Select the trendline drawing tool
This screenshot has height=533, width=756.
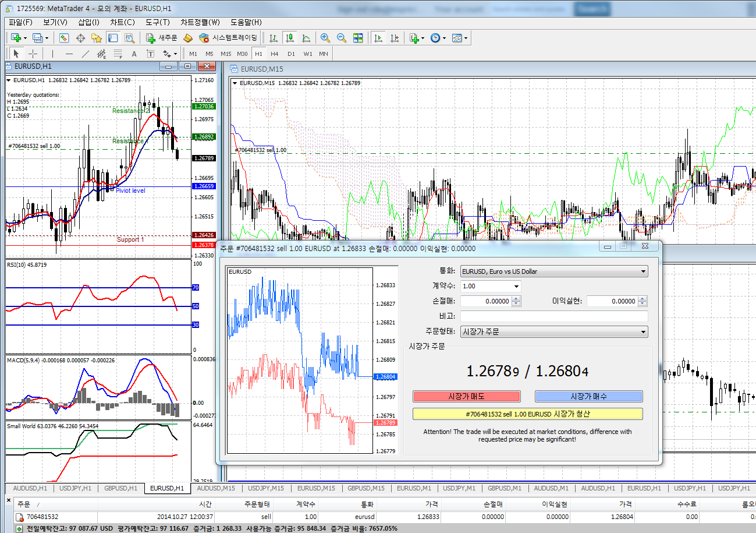tap(85, 54)
